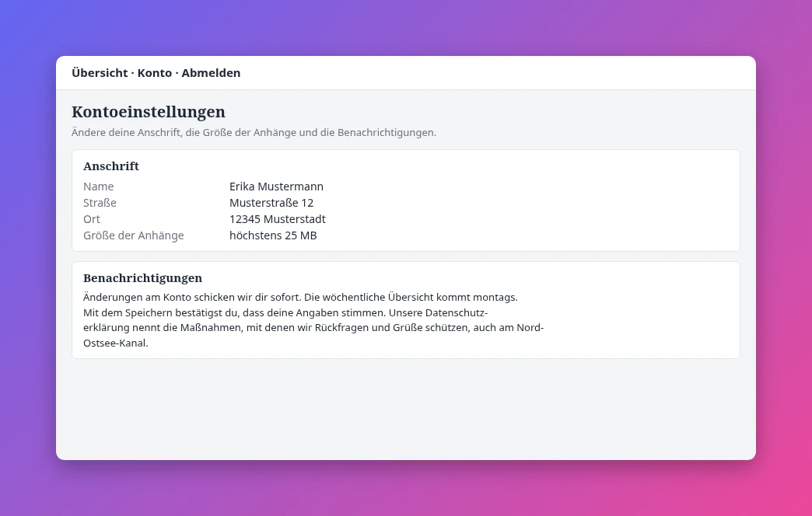812x516 pixels.
Task: Select the value '12345 Musterstadt'
Action: click(278, 219)
